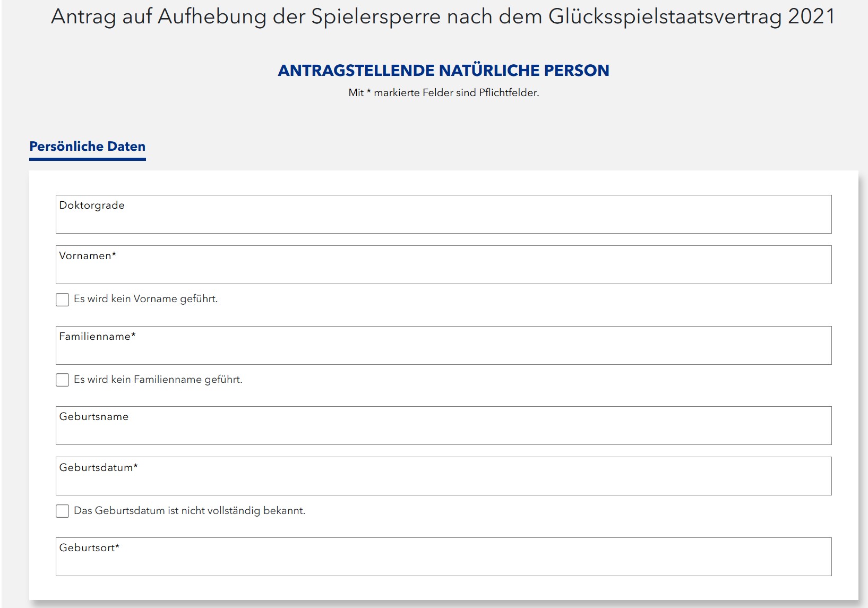This screenshot has width=868, height=608.
Task: Select the 'Persönliche Daten' section heading
Action: pyautogui.click(x=88, y=147)
